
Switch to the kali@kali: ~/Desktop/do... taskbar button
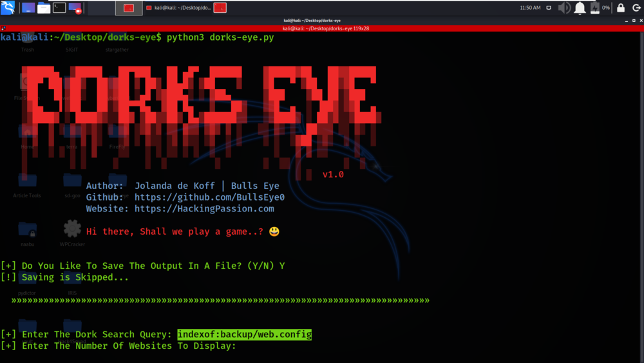pos(178,8)
